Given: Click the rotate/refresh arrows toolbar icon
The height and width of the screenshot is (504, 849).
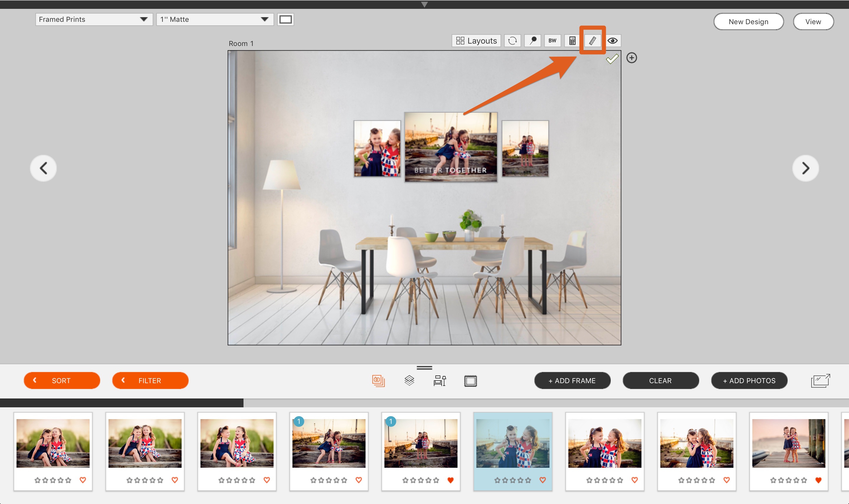Looking at the screenshot, I should (512, 41).
